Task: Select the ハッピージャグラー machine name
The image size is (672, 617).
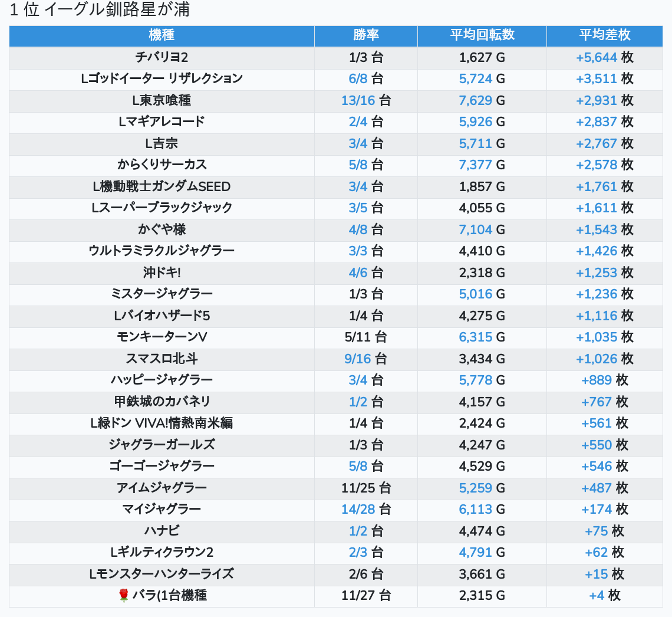Action: (x=162, y=380)
